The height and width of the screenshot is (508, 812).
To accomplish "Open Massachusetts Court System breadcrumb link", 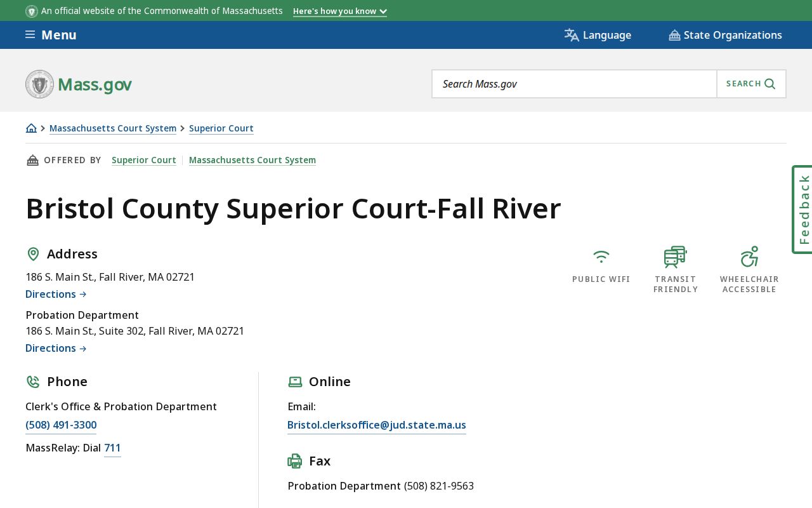I will pyautogui.click(x=113, y=128).
